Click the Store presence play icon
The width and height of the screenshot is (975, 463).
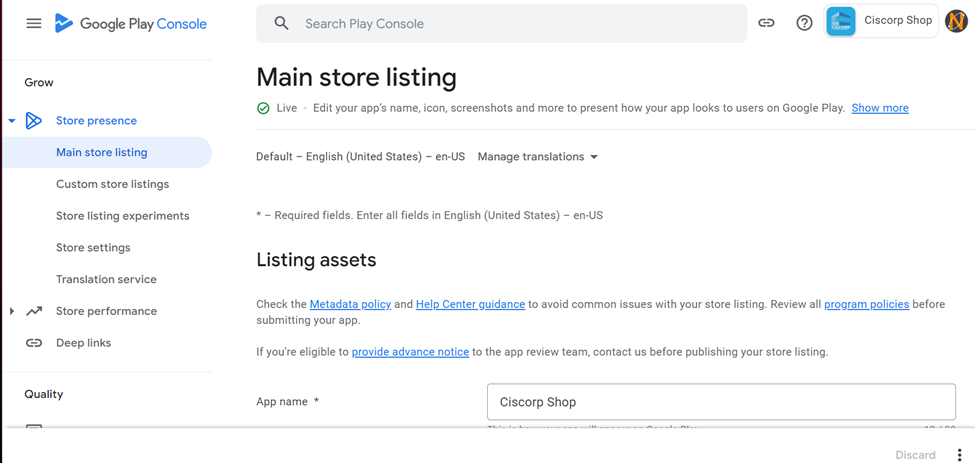34,121
